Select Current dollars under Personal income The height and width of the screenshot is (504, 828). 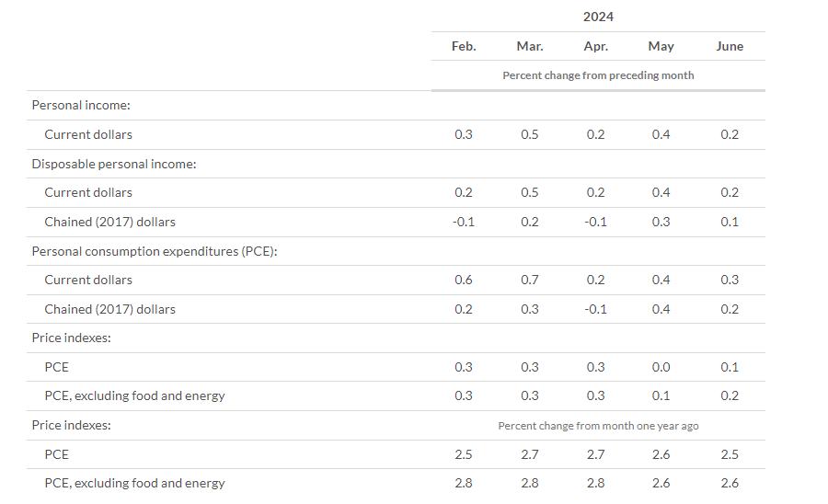coord(88,134)
